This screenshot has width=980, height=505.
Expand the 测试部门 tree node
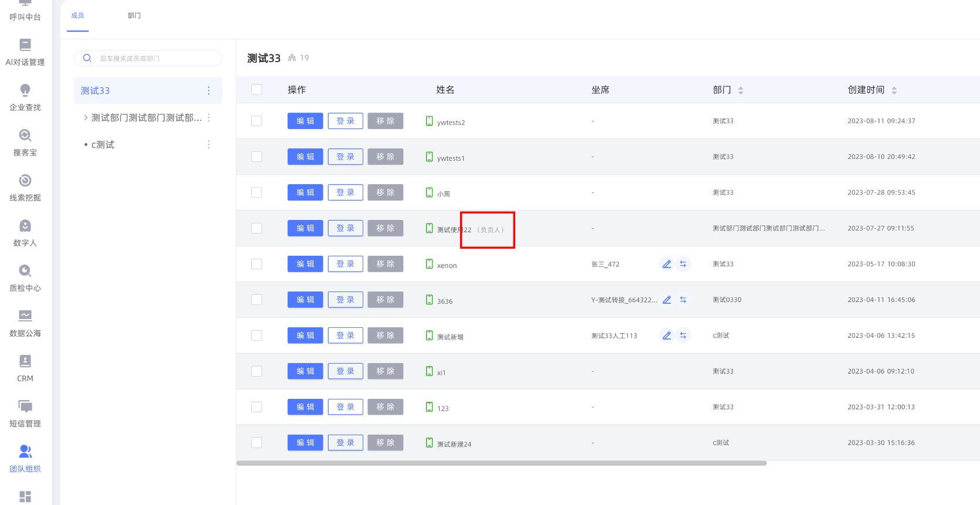(x=86, y=118)
